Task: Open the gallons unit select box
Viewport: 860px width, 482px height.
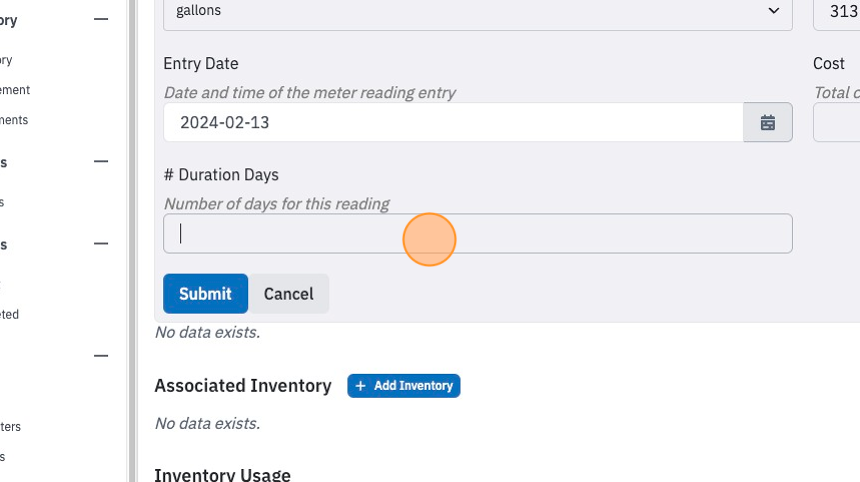Action: tap(478, 11)
